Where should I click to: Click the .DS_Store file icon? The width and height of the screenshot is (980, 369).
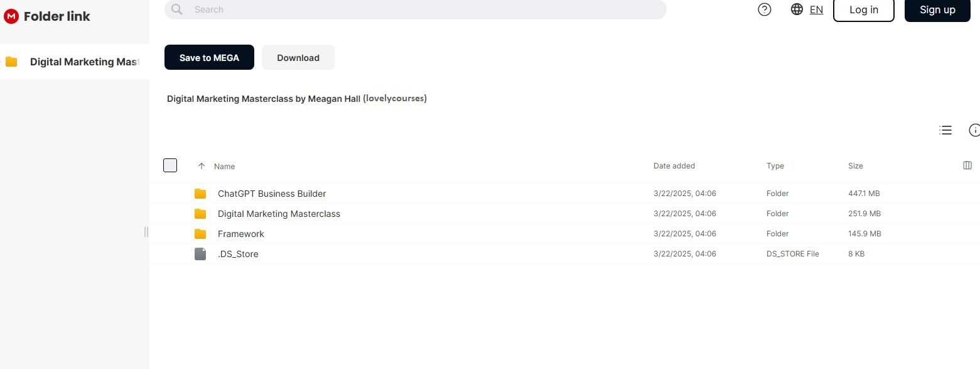pos(200,254)
